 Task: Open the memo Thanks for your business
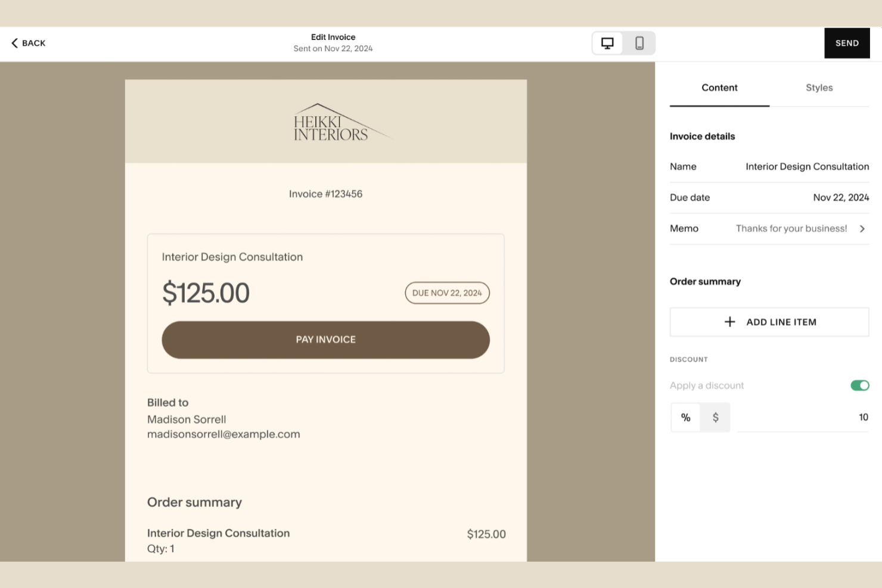click(x=791, y=228)
